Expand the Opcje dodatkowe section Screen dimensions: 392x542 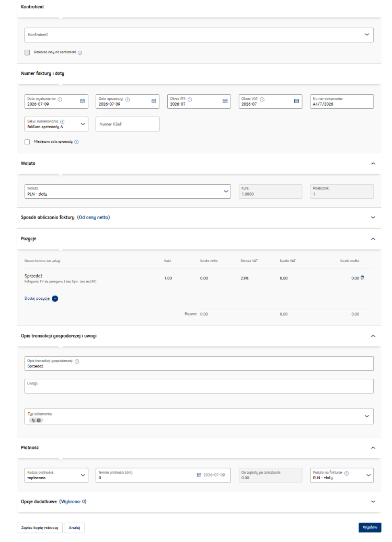pos(373,502)
